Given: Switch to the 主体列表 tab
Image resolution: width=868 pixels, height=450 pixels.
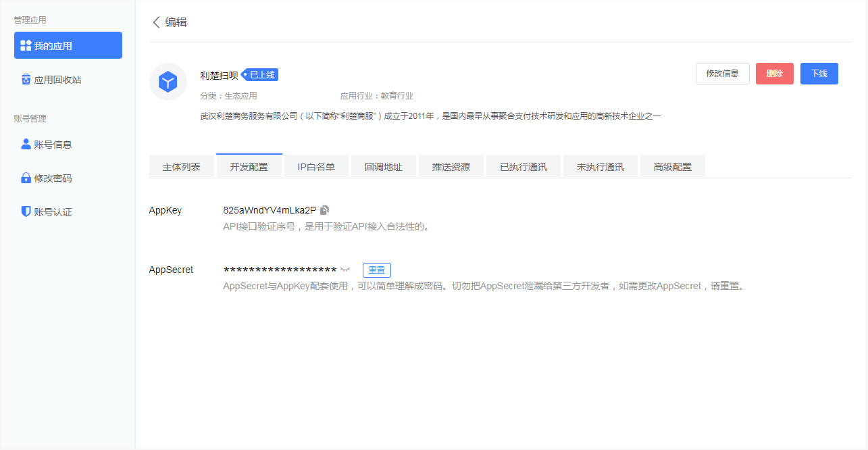Looking at the screenshot, I should pyautogui.click(x=181, y=166).
